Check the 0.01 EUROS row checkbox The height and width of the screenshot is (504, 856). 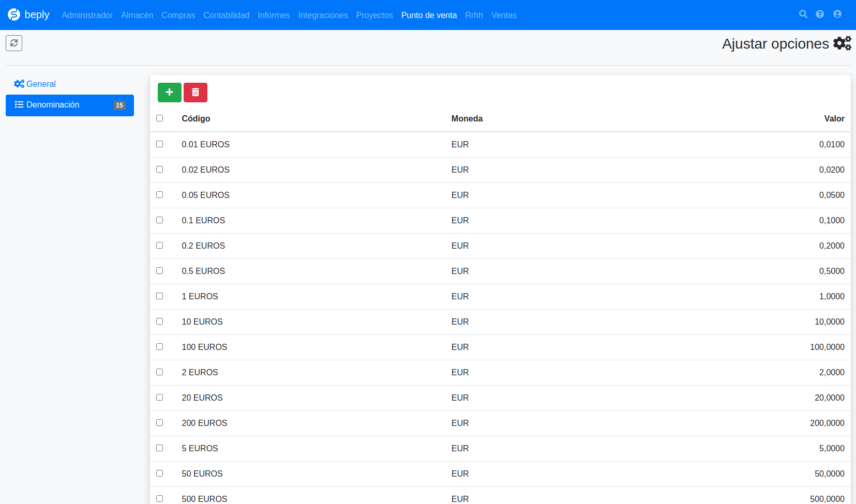tap(160, 144)
